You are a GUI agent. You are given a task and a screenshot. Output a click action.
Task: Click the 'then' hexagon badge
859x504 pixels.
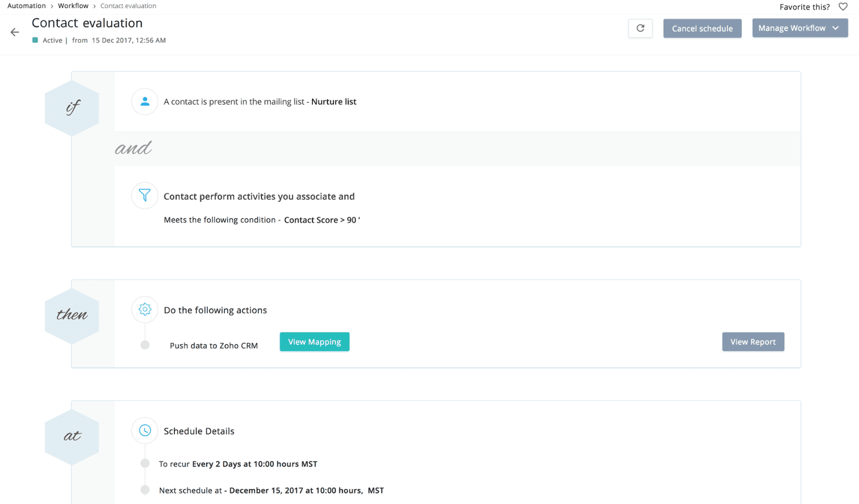(x=72, y=315)
